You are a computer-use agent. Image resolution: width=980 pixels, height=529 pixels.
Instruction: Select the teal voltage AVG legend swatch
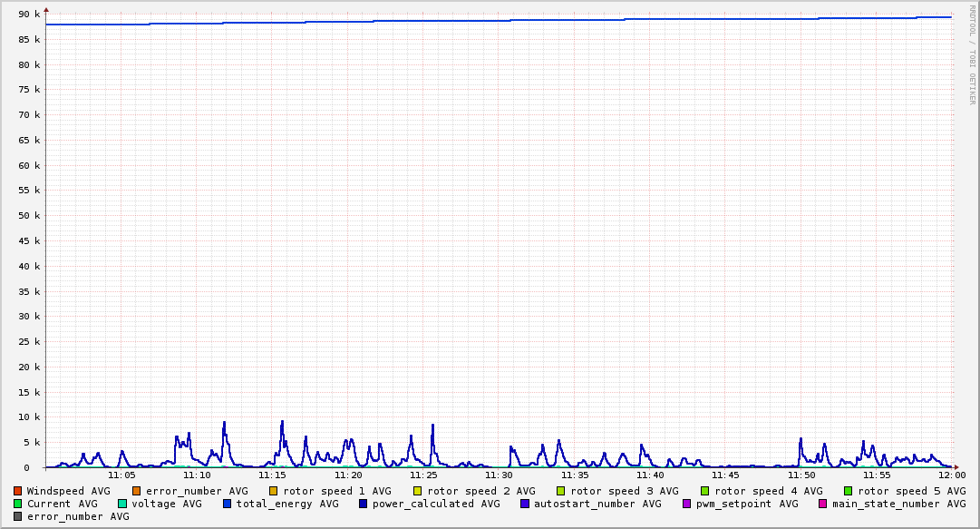[122, 504]
